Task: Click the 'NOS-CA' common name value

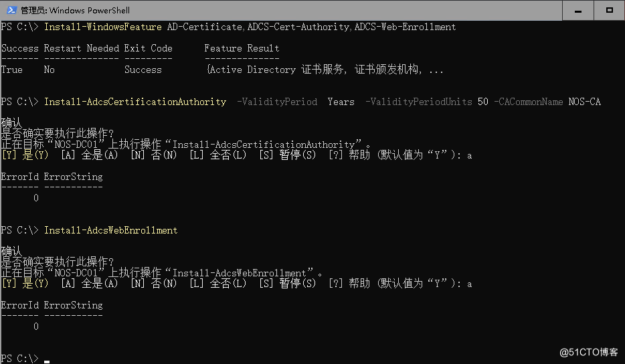Action: [584, 102]
